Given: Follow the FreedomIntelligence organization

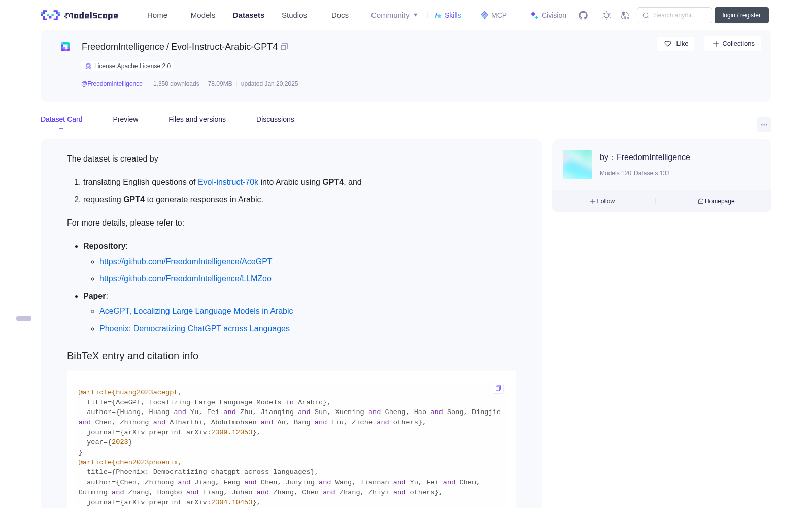Looking at the screenshot, I should 602,201.
